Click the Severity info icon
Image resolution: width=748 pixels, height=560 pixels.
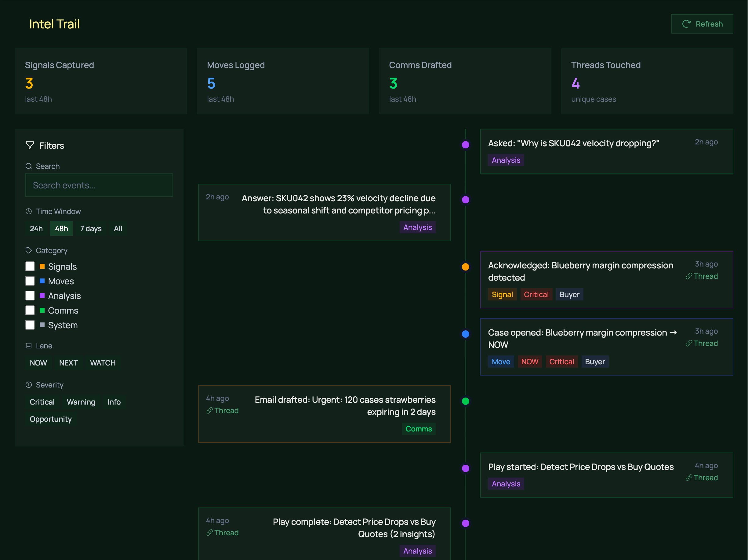tap(29, 385)
